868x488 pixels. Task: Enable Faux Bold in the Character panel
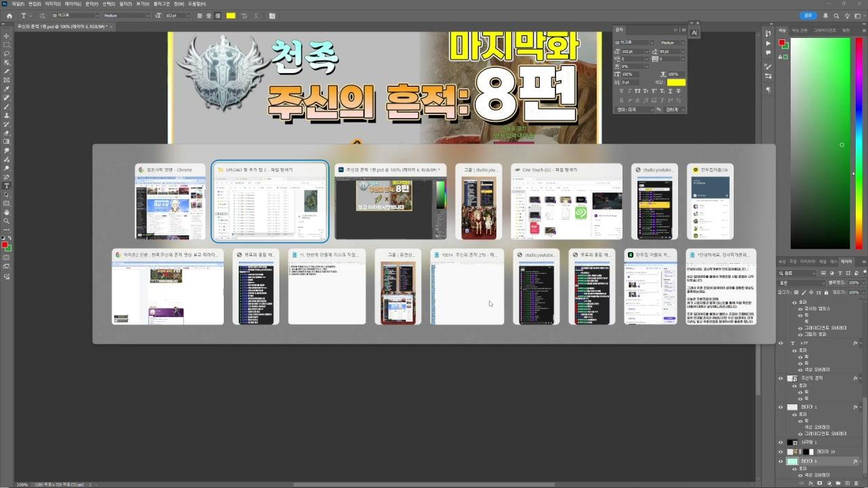(x=621, y=91)
